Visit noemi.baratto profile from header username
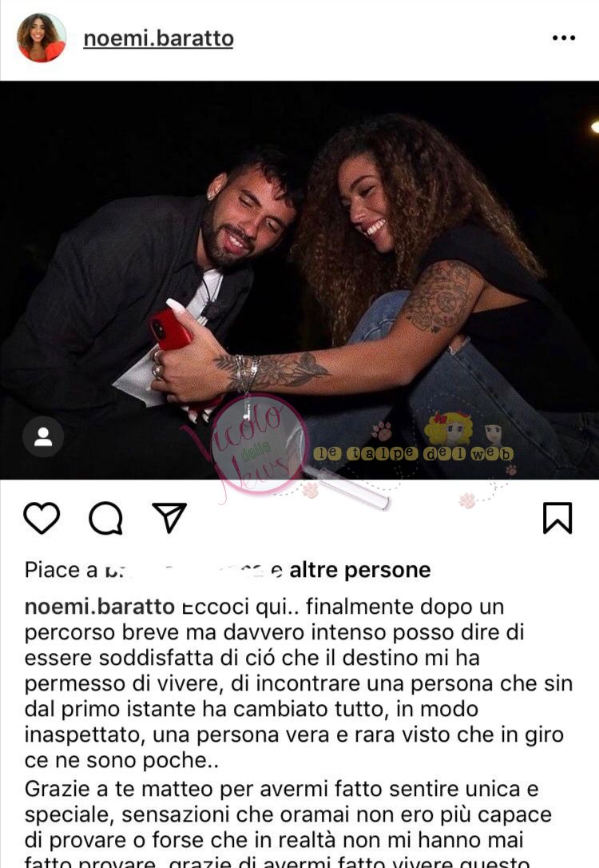 [x=158, y=38]
